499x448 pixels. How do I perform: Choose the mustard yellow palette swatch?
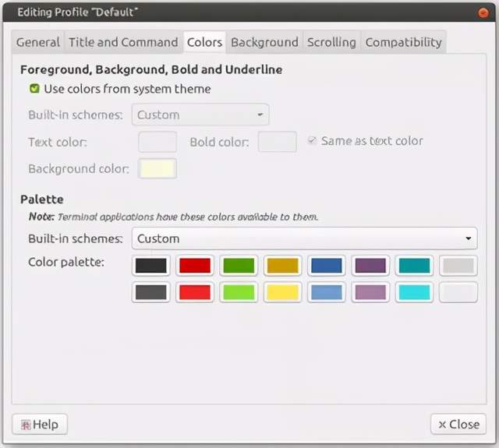tap(282, 266)
